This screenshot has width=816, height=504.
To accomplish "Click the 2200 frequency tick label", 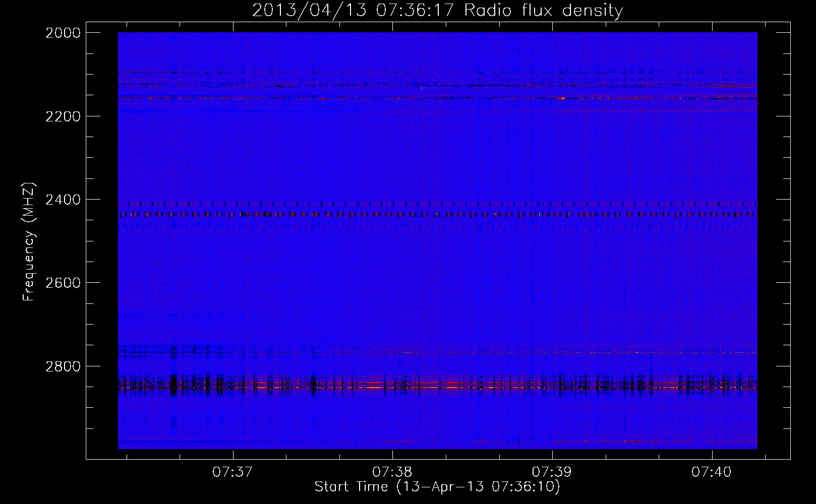I will click(63, 116).
